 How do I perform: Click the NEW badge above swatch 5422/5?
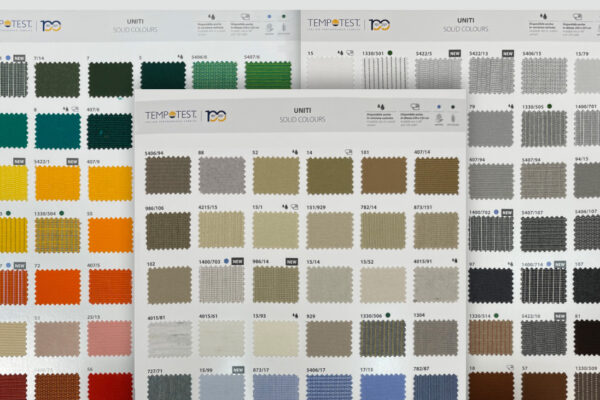455,53
